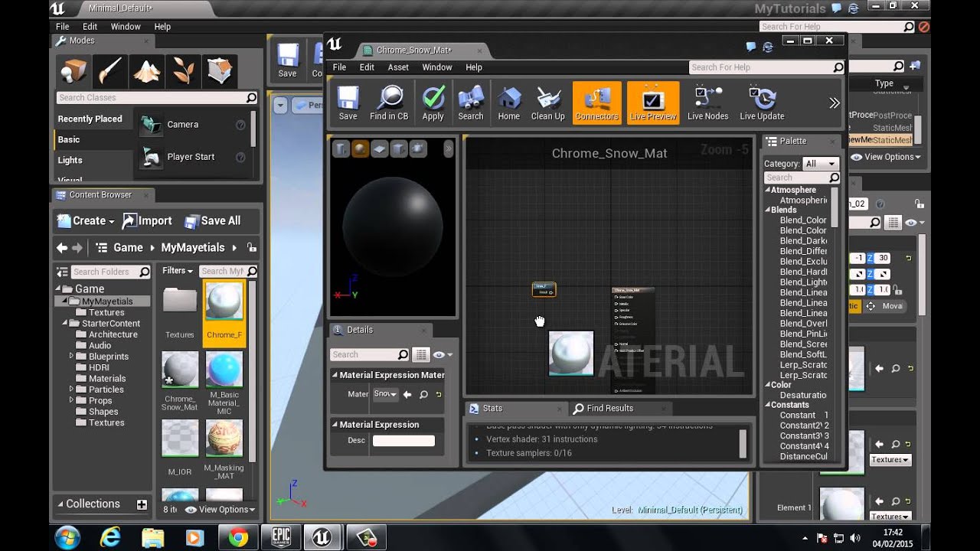Open the material editor Window menu
980x551 pixels.
[x=437, y=67]
